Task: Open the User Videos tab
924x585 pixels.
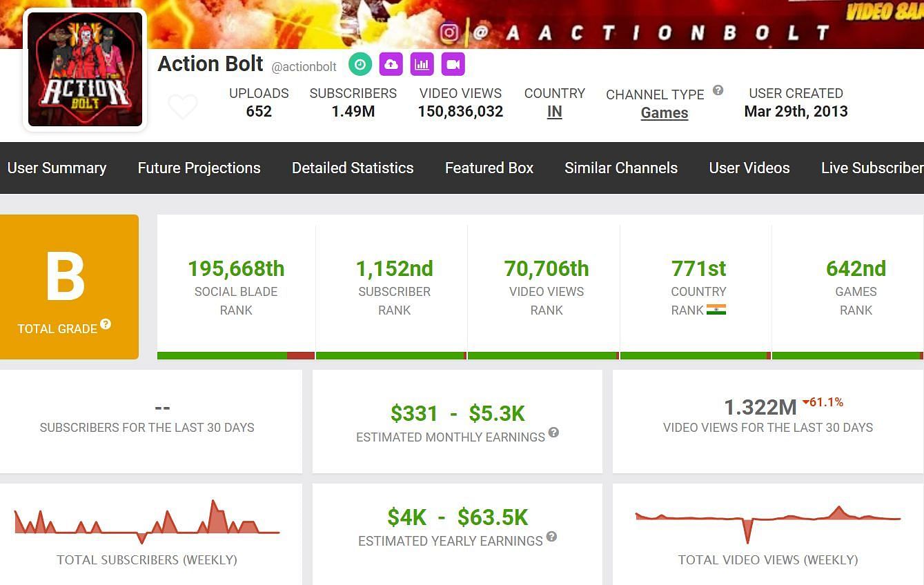Action: 749,168
